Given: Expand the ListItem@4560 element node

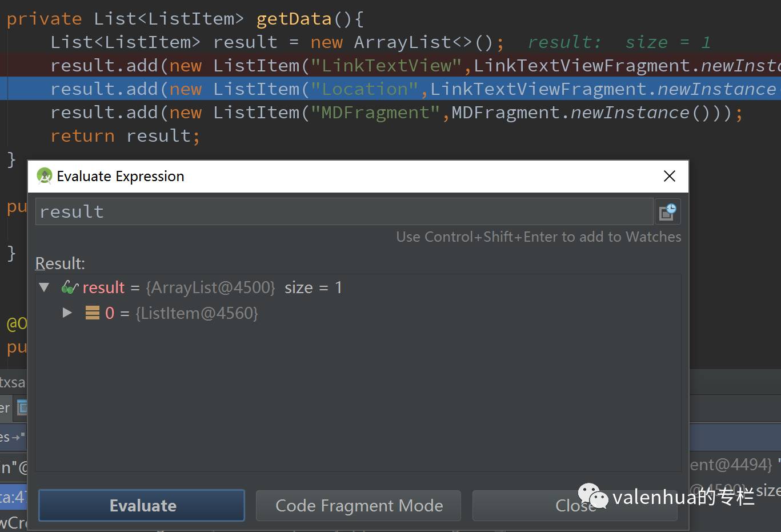Looking at the screenshot, I should 67,313.
